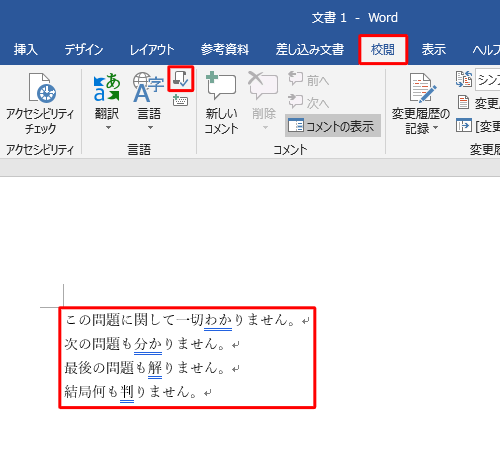Add a 新しいコメント

point(221,104)
